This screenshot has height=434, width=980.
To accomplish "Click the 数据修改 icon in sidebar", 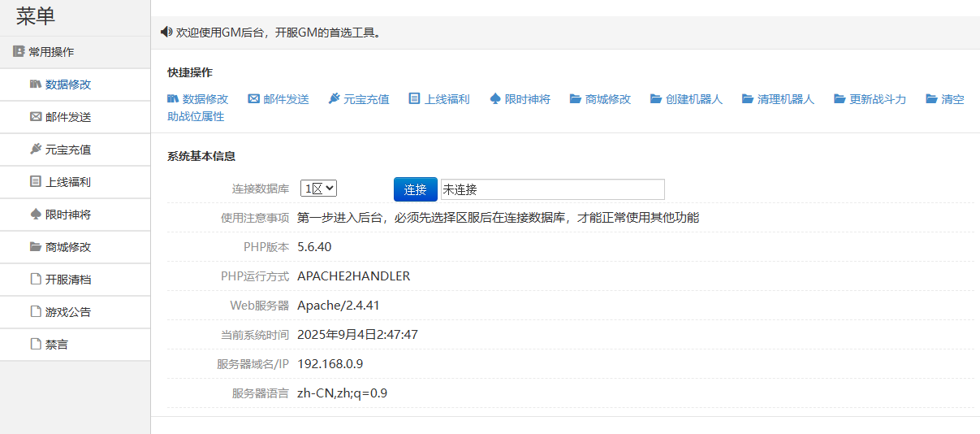I will tap(35, 84).
